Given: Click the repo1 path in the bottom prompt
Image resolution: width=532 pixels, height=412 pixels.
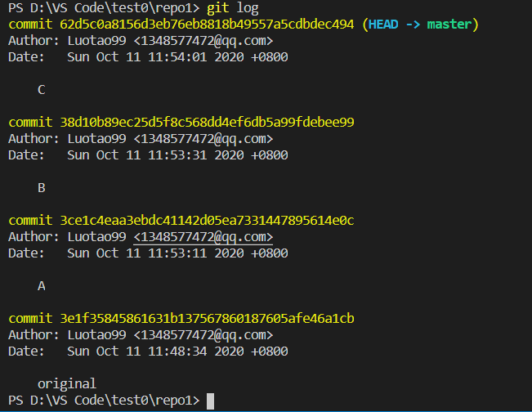Looking at the screenshot, I should click(x=177, y=401).
